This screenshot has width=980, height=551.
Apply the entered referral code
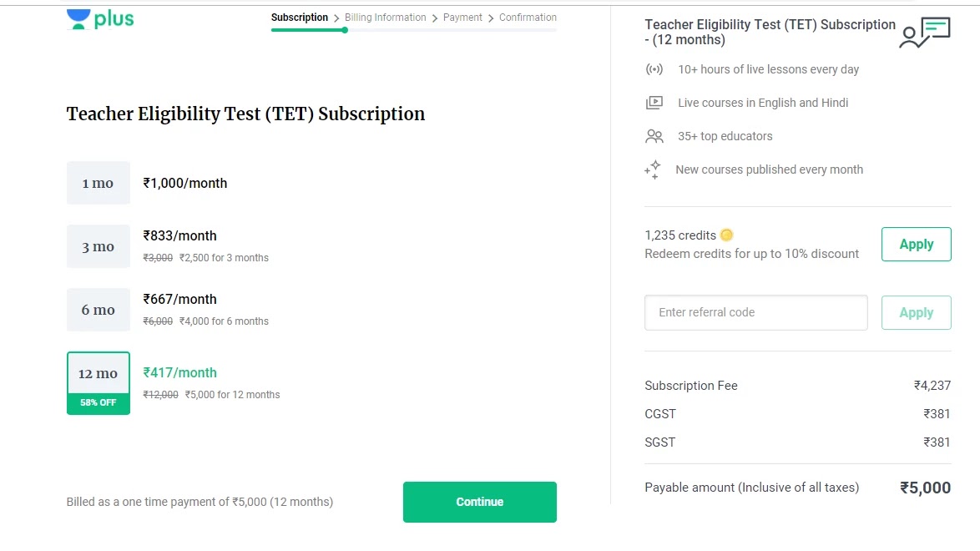point(916,313)
